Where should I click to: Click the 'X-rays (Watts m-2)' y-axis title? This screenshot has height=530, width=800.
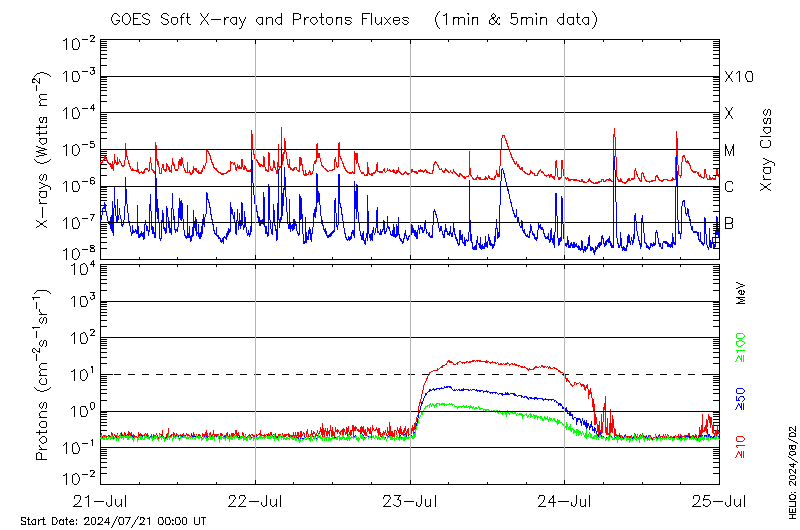tap(42, 150)
